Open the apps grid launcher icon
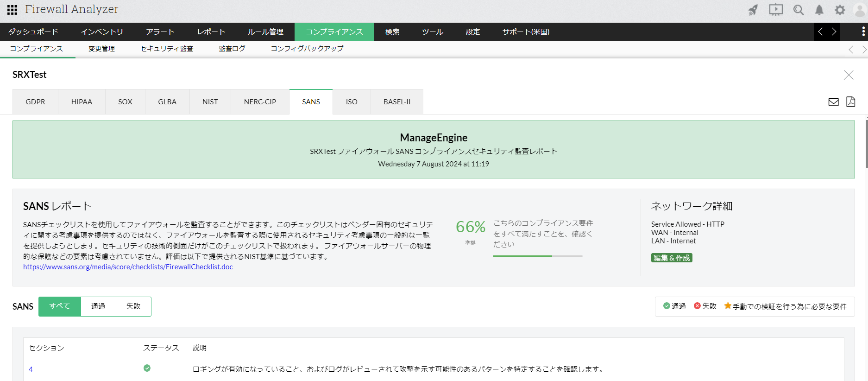The height and width of the screenshot is (381, 868). coord(13,10)
